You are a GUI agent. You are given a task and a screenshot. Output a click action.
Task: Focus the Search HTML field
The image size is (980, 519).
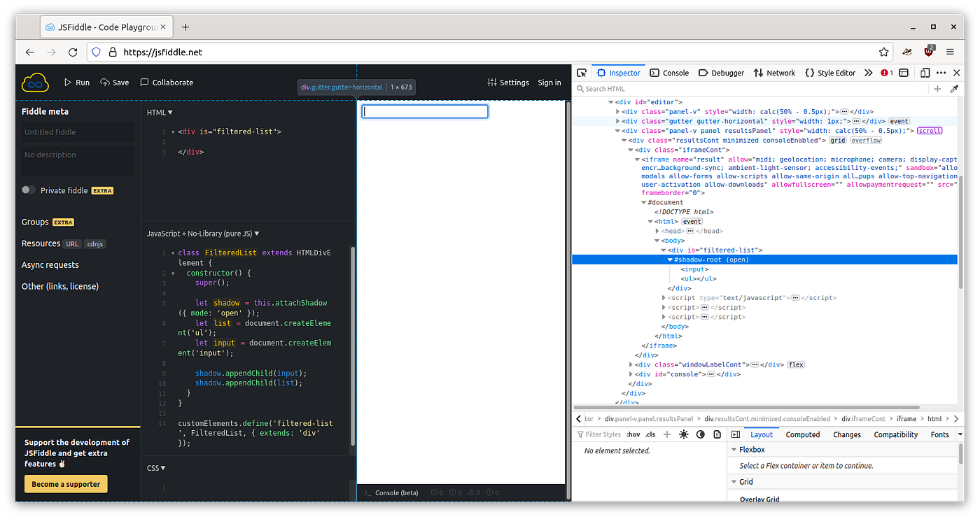pos(751,89)
